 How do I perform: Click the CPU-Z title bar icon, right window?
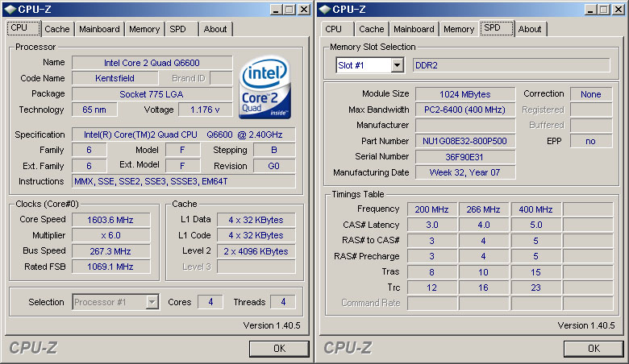pyautogui.click(x=325, y=9)
